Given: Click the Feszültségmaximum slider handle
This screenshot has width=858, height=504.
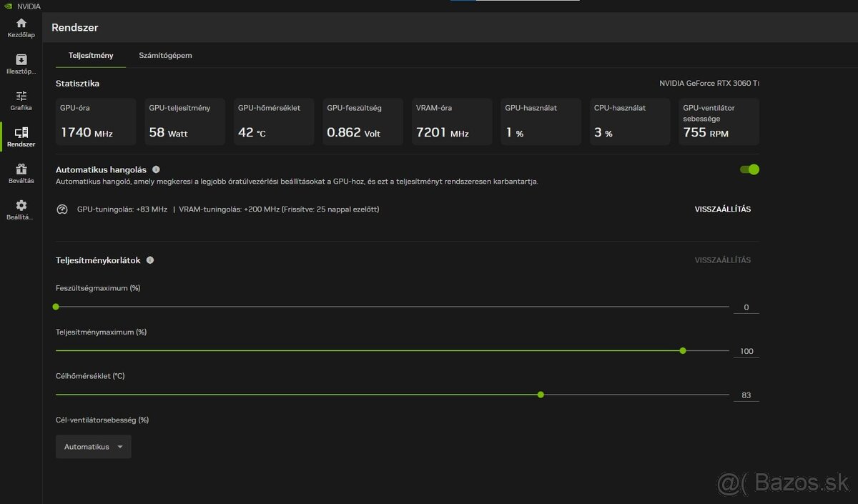Looking at the screenshot, I should tap(56, 307).
